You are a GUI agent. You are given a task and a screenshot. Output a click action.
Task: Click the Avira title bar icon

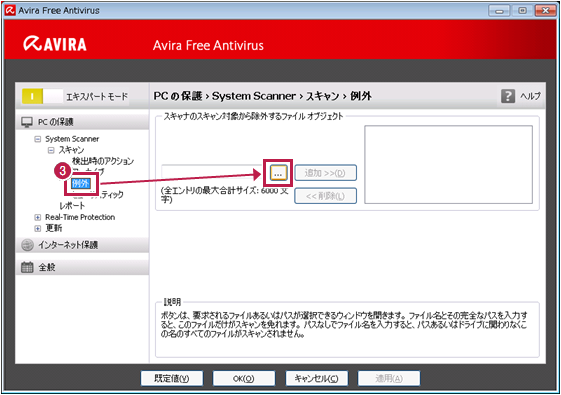[10, 10]
